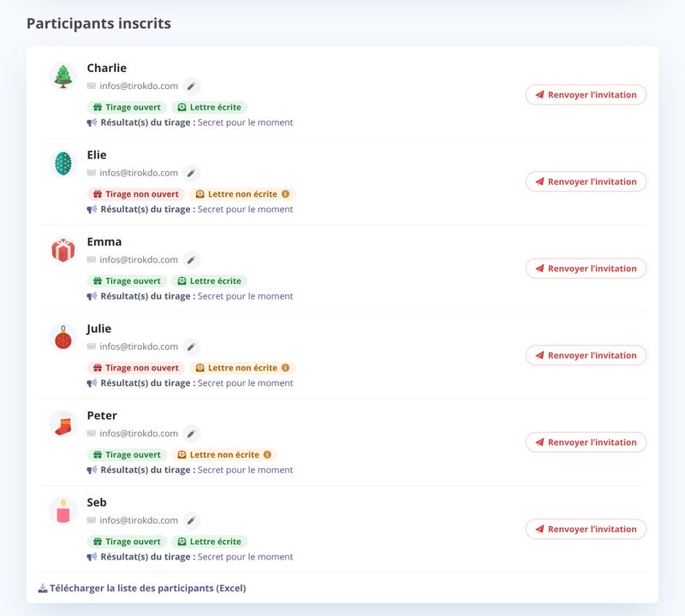Click the megaphone icon in Charlie's row
The height and width of the screenshot is (616, 685).
pyautogui.click(x=92, y=122)
